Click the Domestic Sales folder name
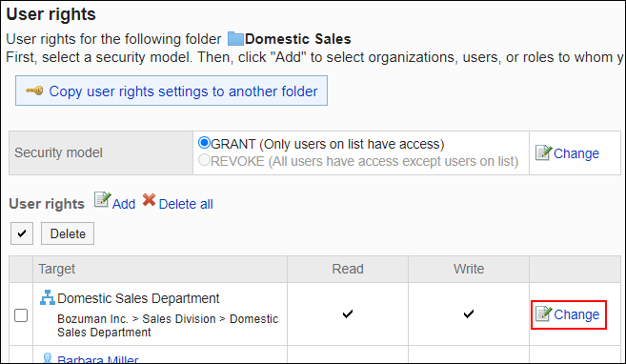This screenshot has width=626, height=364. (298, 39)
